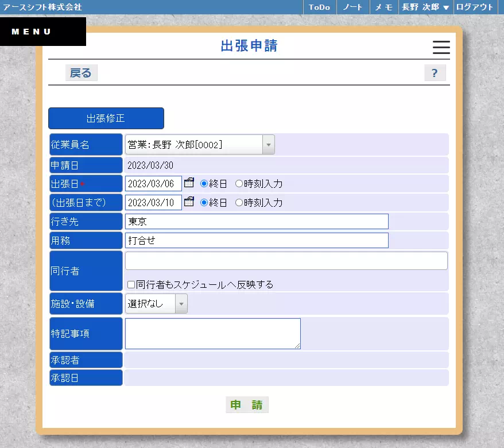Open the calendar picker for 出張日まで
The width and height of the screenshot is (504, 448).
coord(189,202)
